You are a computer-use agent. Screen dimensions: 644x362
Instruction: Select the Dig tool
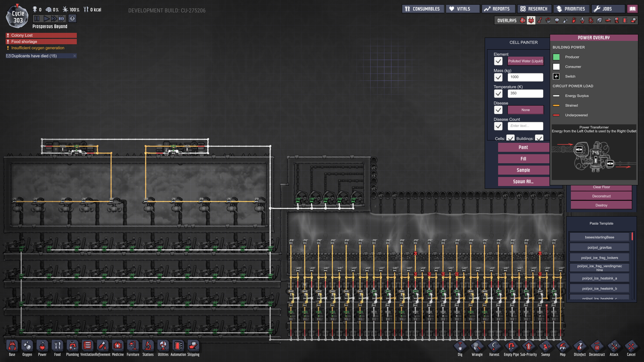pyautogui.click(x=460, y=347)
